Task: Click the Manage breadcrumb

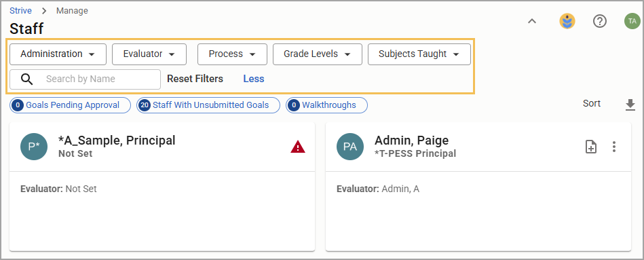Action: pos(73,11)
